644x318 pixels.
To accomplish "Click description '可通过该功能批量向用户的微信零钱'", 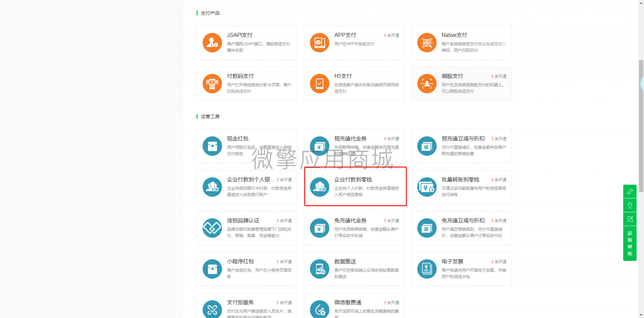I will pos(474,188).
